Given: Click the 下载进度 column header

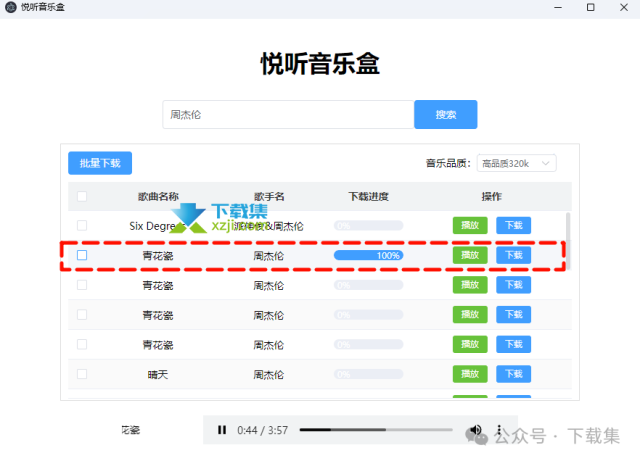Looking at the screenshot, I should (369, 196).
